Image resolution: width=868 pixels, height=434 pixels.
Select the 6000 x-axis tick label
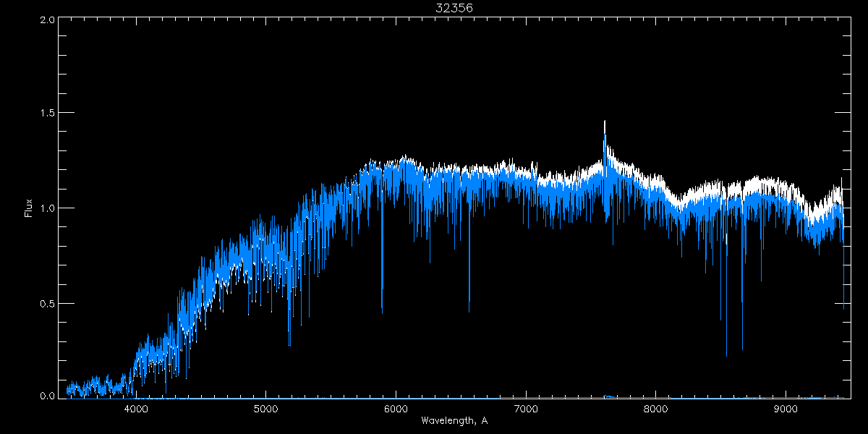coord(396,409)
